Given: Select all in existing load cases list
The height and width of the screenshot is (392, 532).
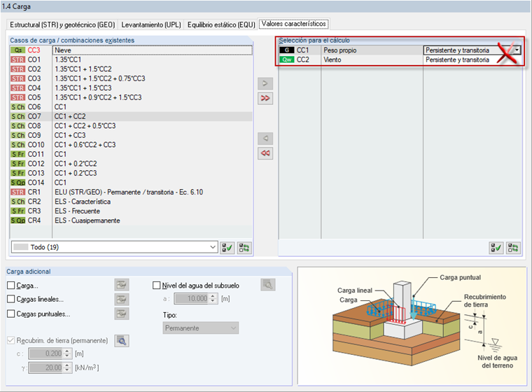Looking at the screenshot, I should tap(227, 248).
